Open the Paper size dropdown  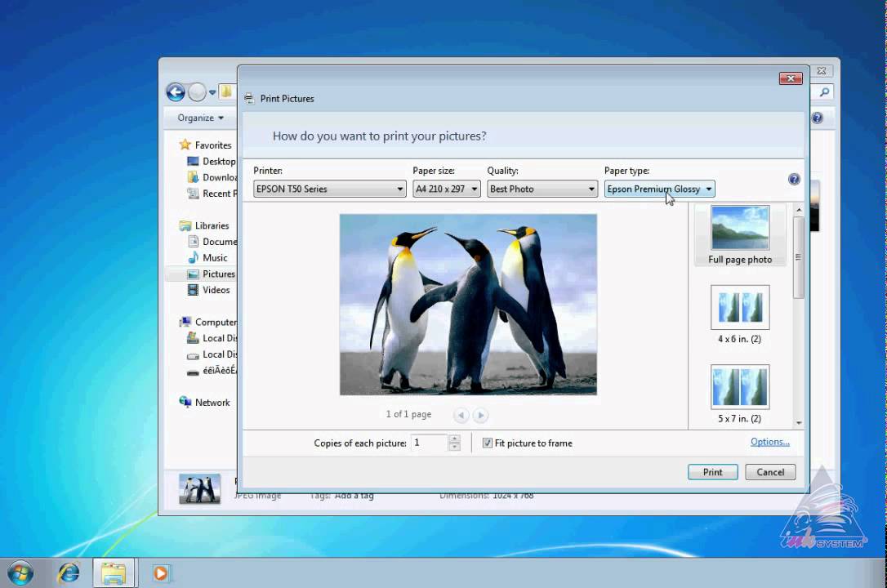(x=446, y=189)
